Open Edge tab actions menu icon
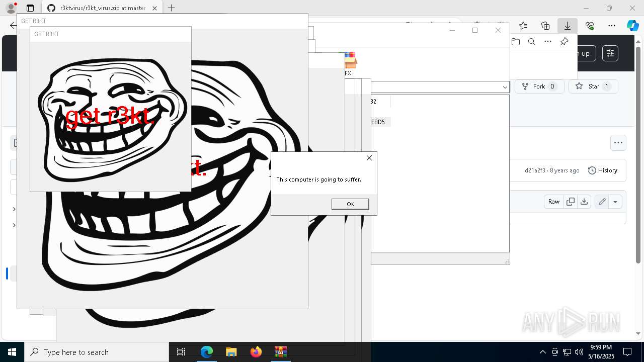This screenshot has height=362, width=644. point(30,8)
